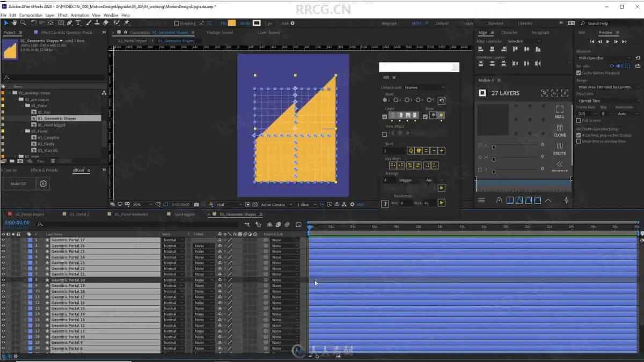Image resolution: width=644 pixels, height=362 pixels.
Task: Enable the Full Screen checkbox
Action: tap(579, 121)
